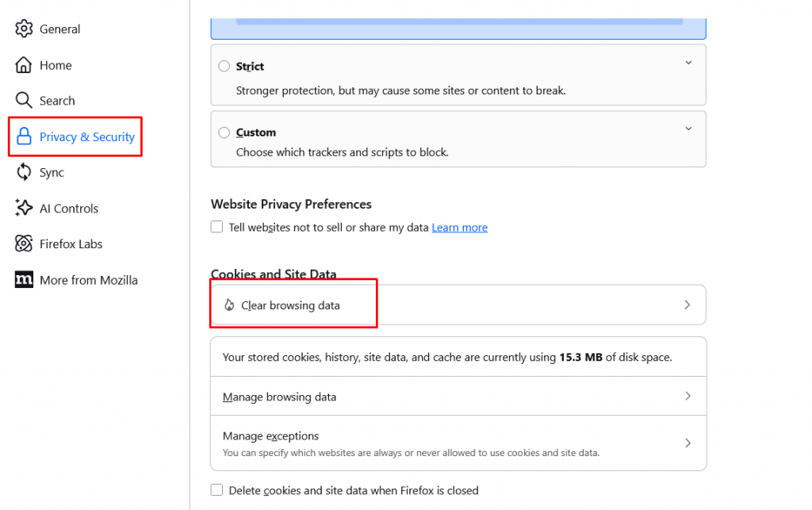This screenshot has width=812, height=510.
Task: Check Delete cookies when Firefox is closed
Action: pos(217,490)
